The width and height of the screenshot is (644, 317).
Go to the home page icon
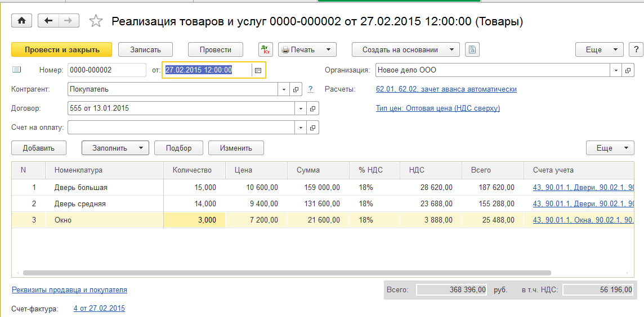click(21, 21)
